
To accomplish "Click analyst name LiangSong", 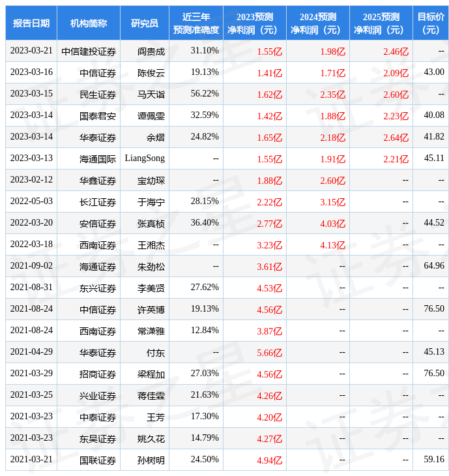I will (145, 158).
